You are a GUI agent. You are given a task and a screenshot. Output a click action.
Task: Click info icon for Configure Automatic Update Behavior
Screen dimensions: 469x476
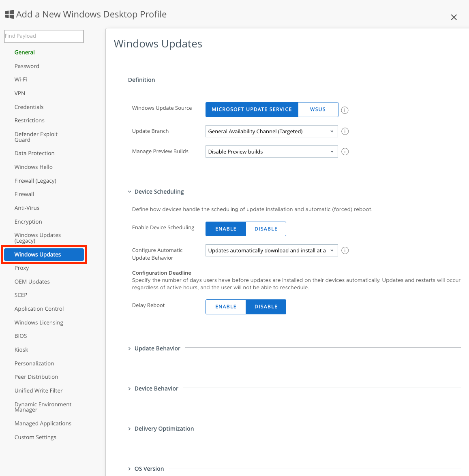point(345,250)
